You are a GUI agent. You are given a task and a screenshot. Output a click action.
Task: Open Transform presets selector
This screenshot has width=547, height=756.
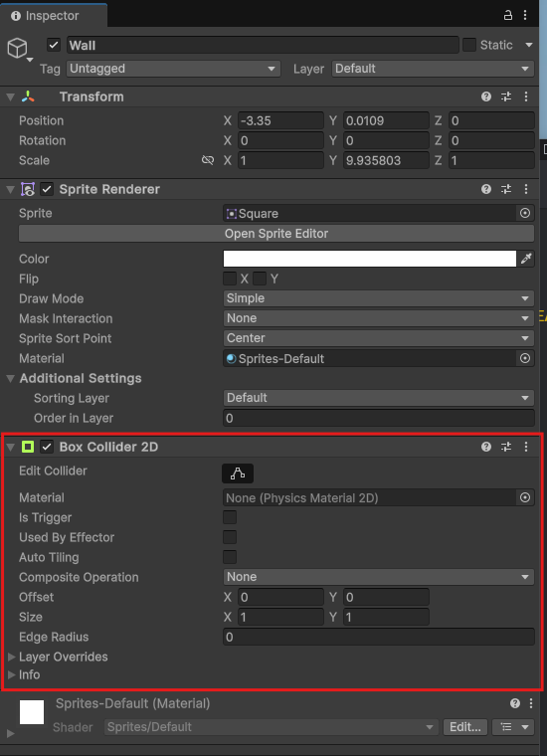(x=506, y=96)
